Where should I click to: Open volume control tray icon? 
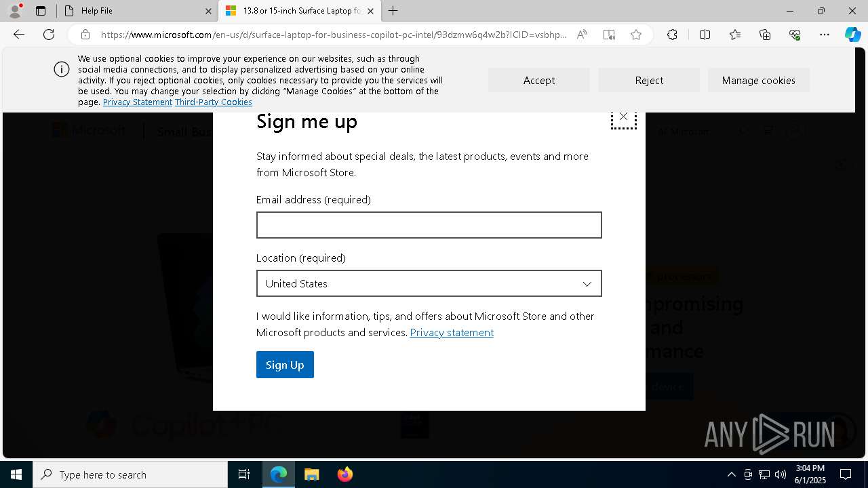click(780, 474)
